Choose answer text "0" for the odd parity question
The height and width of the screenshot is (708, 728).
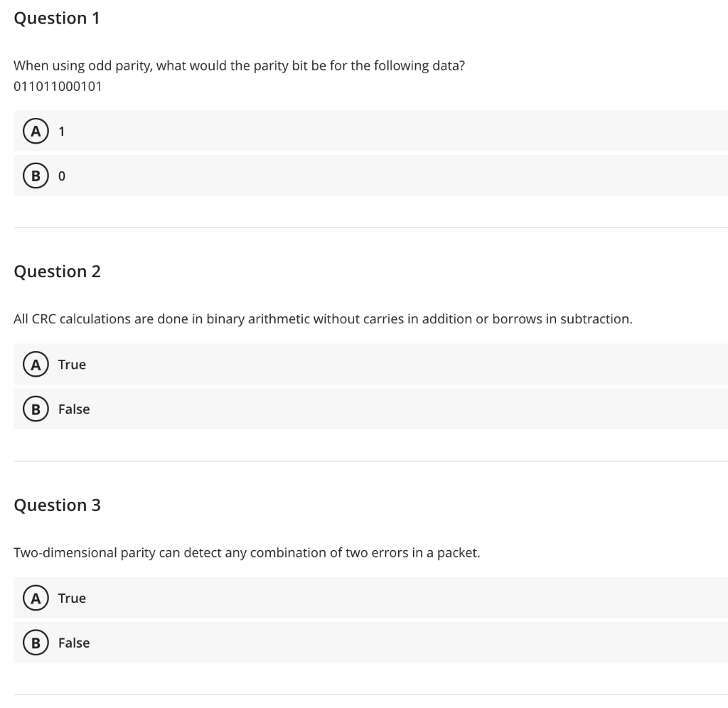61,176
